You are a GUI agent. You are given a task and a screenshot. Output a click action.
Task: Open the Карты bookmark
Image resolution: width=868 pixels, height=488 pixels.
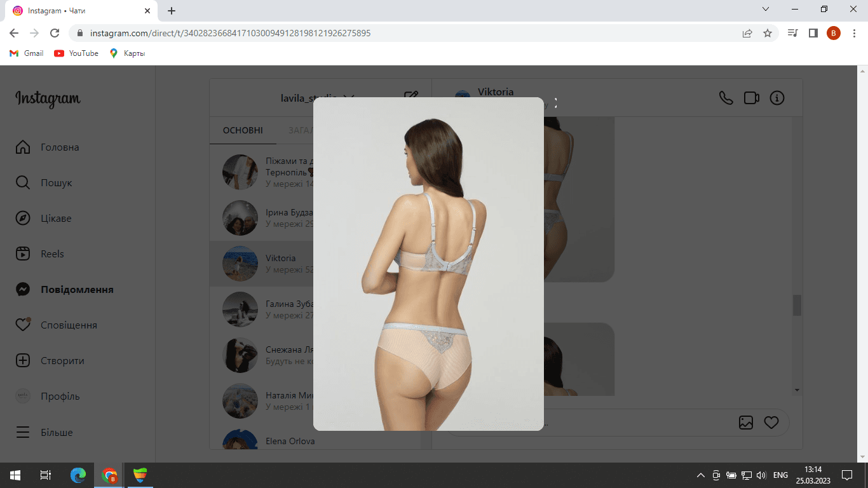click(127, 53)
